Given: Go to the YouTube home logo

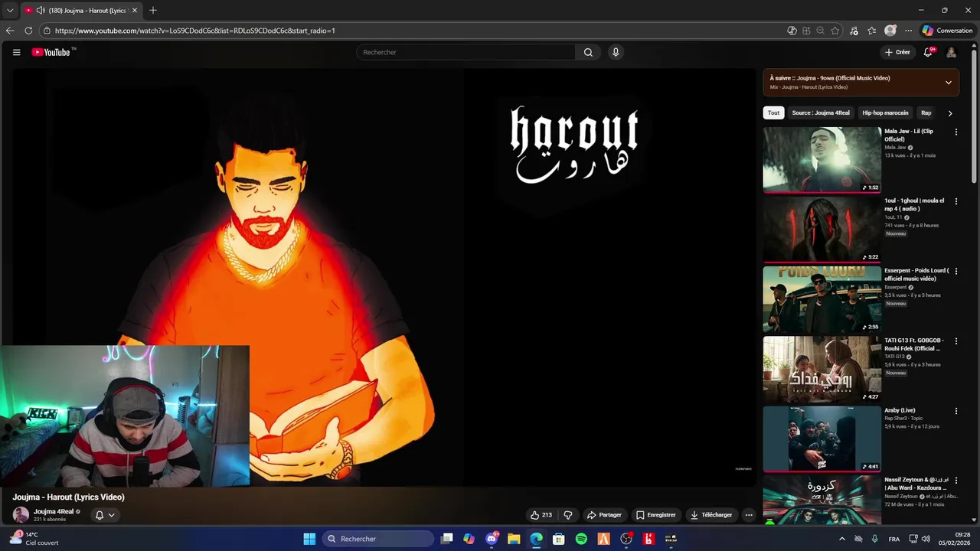Looking at the screenshot, I should point(51,52).
